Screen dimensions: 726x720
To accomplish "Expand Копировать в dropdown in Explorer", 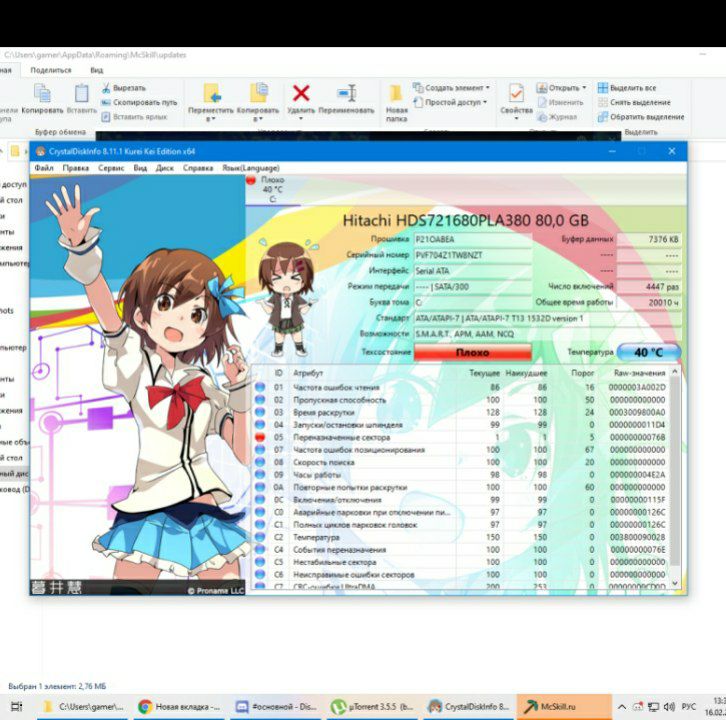I will pos(258,119).
